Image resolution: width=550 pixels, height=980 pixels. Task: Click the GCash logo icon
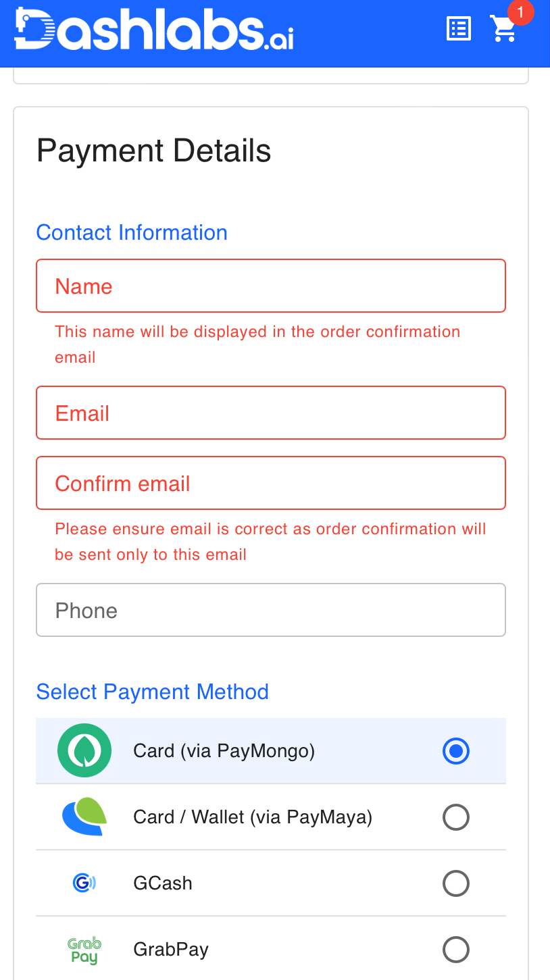coord(84,883)
